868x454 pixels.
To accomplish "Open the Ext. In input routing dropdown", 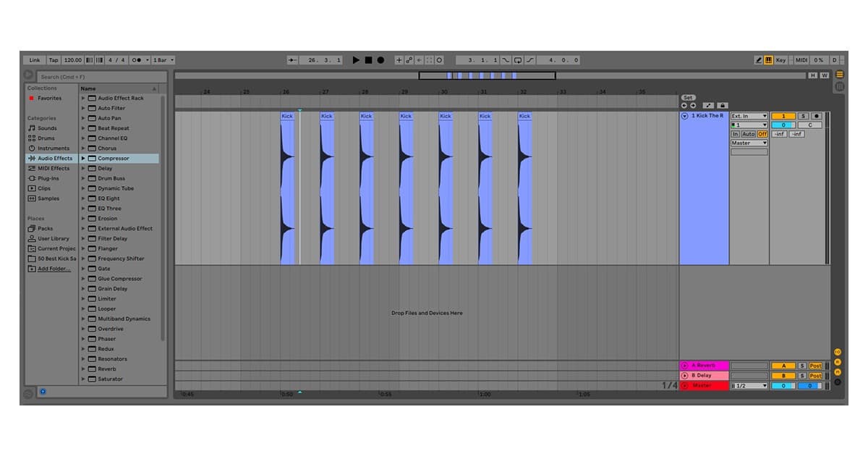I will [x=748, y=115].
